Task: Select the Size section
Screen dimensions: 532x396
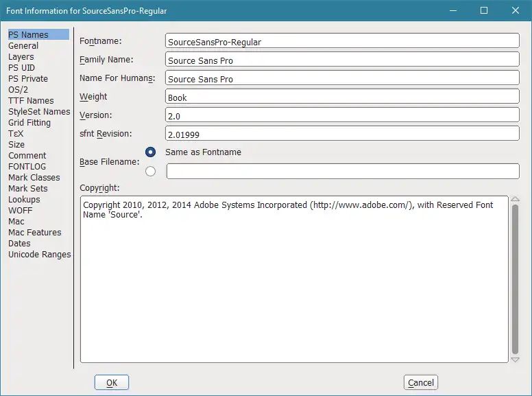Action: click(x=16, y=145)
